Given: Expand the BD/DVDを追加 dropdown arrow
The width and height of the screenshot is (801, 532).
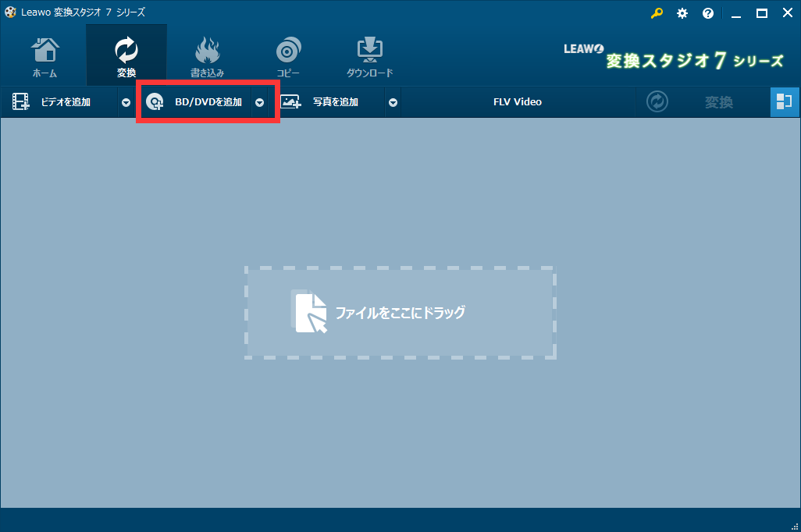Looking at the screenshot, I should (260, 102).
